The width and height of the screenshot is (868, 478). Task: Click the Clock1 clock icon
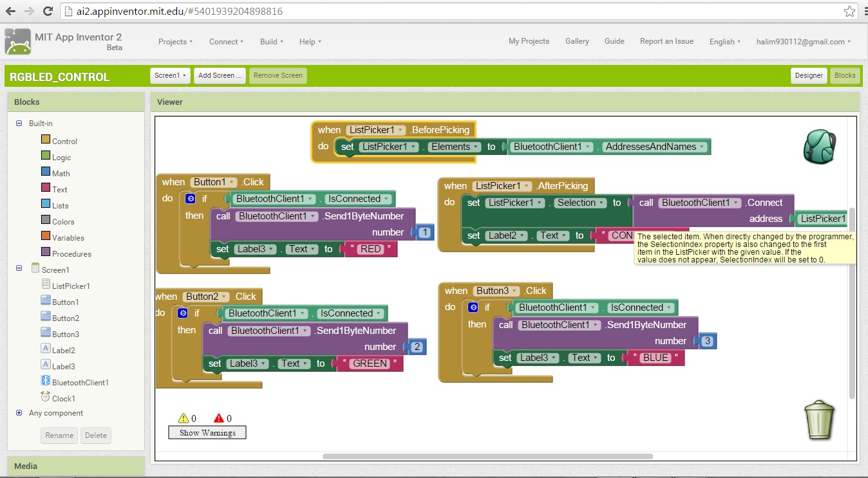46,397
